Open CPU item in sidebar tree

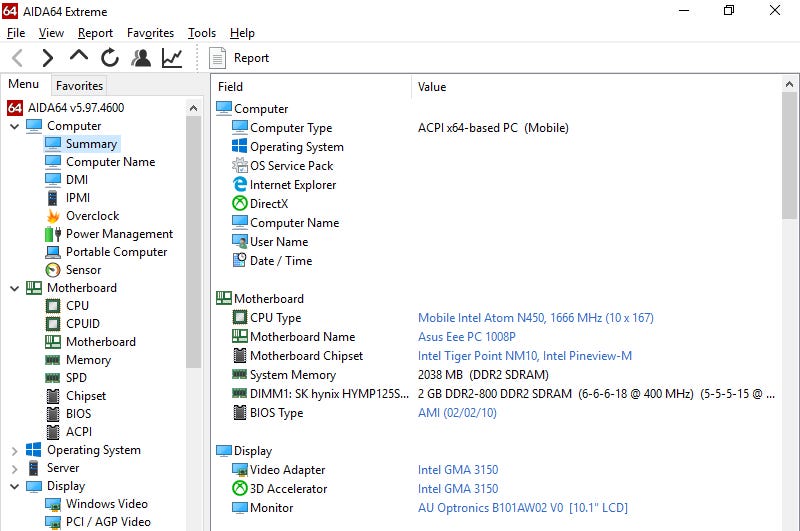[67, 306]
